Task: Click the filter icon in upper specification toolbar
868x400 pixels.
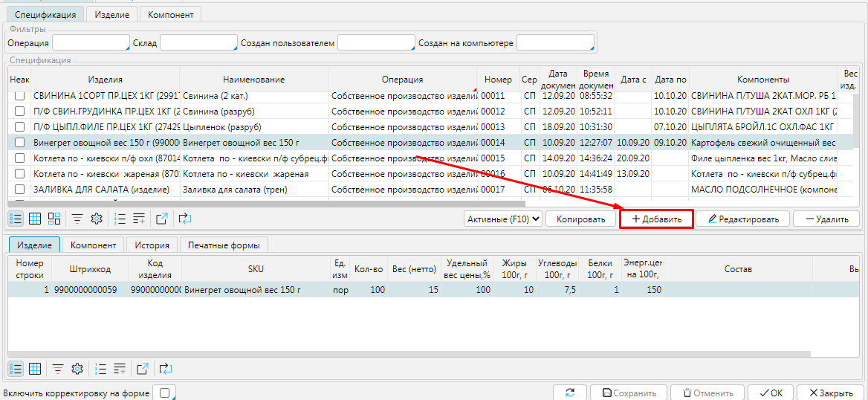Action: tap(77, 219)
